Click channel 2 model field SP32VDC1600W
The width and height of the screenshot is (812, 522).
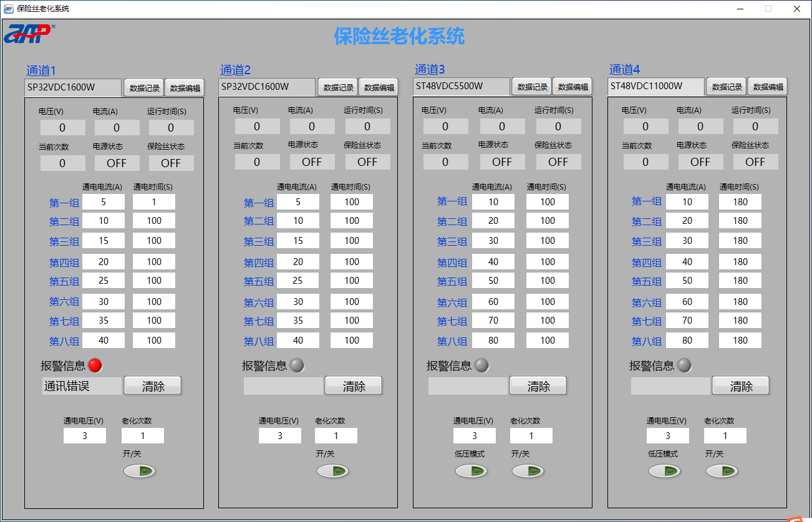click(267, 87)
